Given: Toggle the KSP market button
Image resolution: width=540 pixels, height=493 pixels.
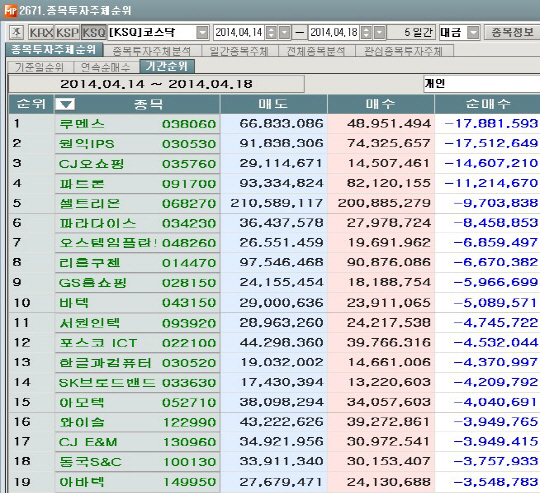Looking at the screenshot, I should point(67,33).
